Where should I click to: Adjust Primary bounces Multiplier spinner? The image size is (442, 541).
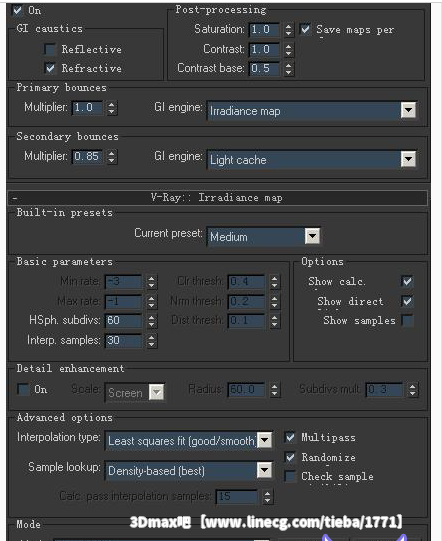(x=111, y=108)
